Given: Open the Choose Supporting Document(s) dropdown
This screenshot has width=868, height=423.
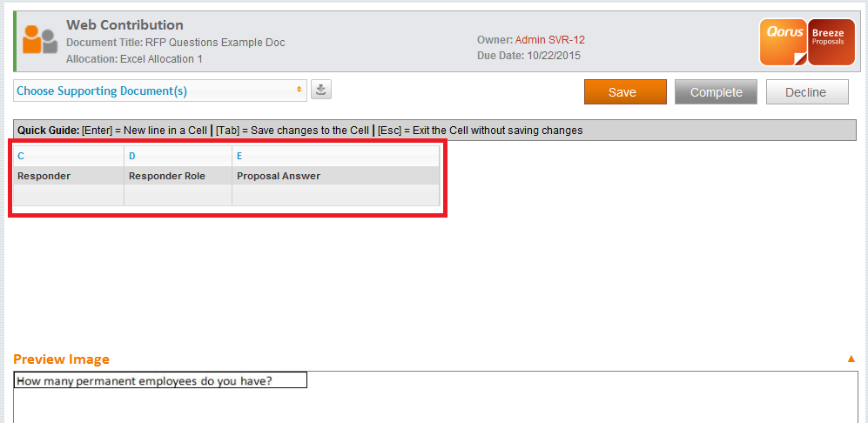Looking at the screenshot, I should coord(160,91).
